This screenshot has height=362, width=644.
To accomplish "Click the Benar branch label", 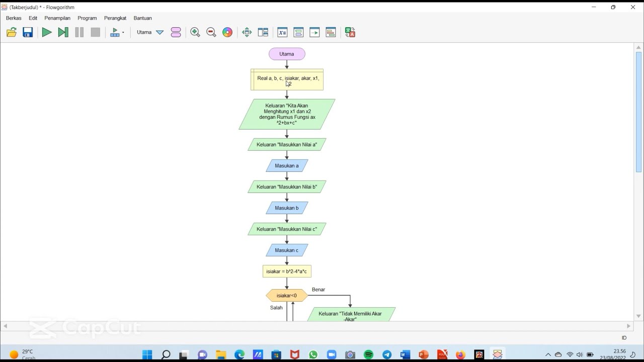I will pos(318,290).
